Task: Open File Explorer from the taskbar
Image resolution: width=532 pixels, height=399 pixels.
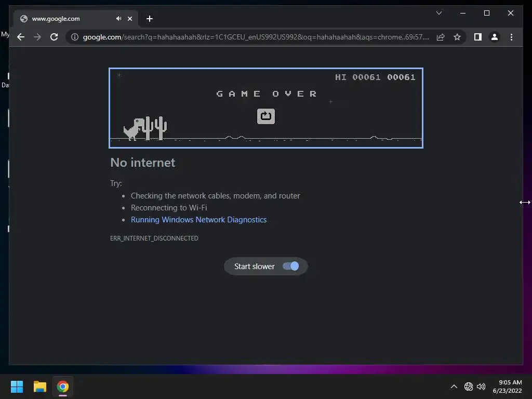Action: [x=39, y=387]
